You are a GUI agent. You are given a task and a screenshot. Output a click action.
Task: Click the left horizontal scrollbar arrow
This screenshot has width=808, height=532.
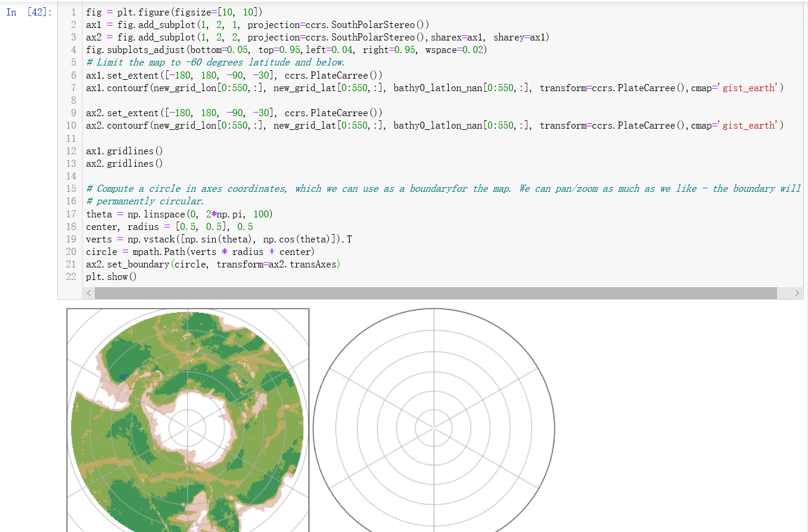88,293
